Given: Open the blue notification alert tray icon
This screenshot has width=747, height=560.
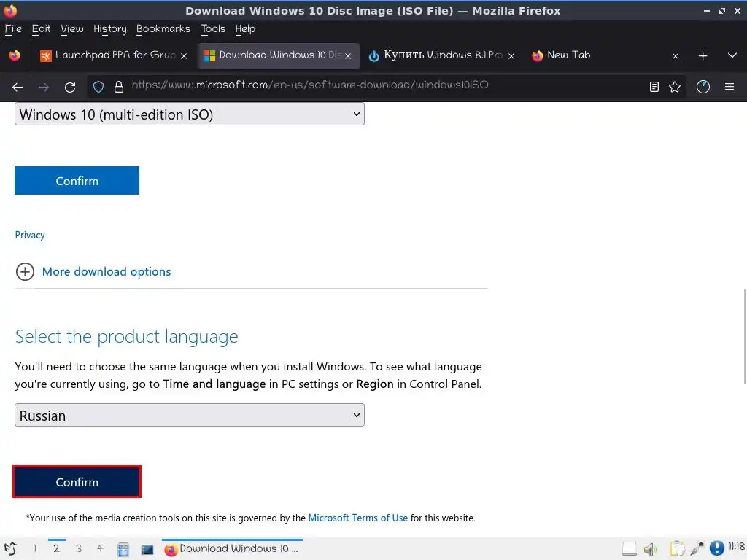Looking at the screenshot, I should click(x=716, y=548).
